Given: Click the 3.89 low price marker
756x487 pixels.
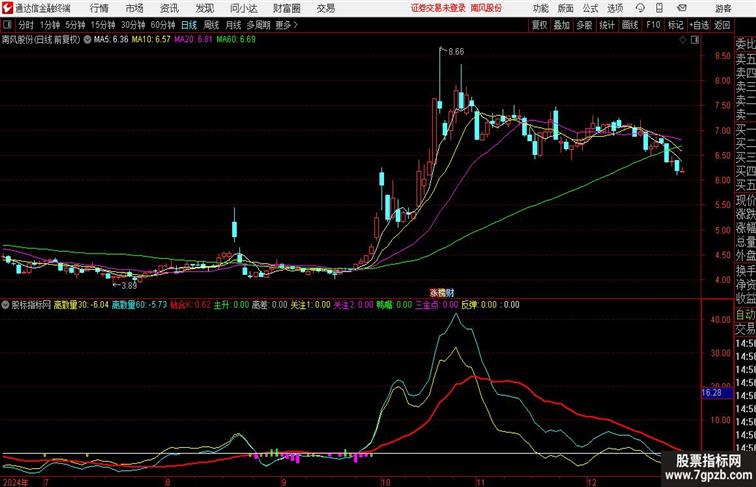Looking at the screenshot, I should pyautogui.click(x=129, y=285).
